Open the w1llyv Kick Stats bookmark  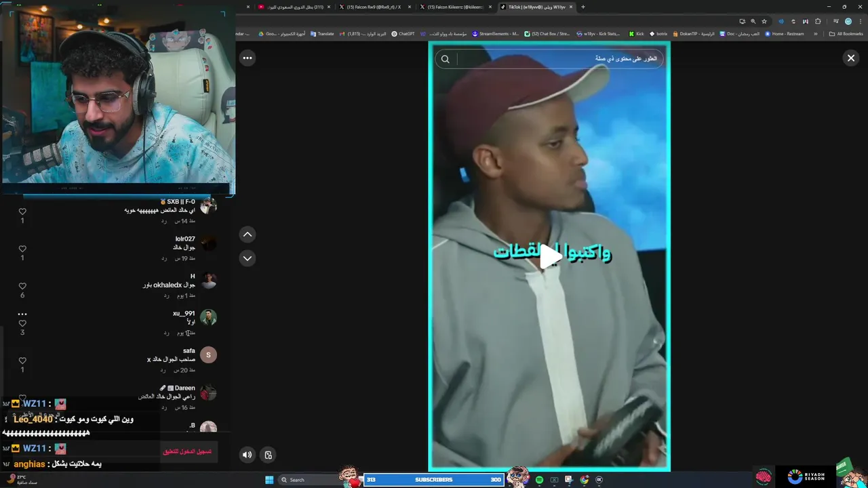[x=598, y=33]
